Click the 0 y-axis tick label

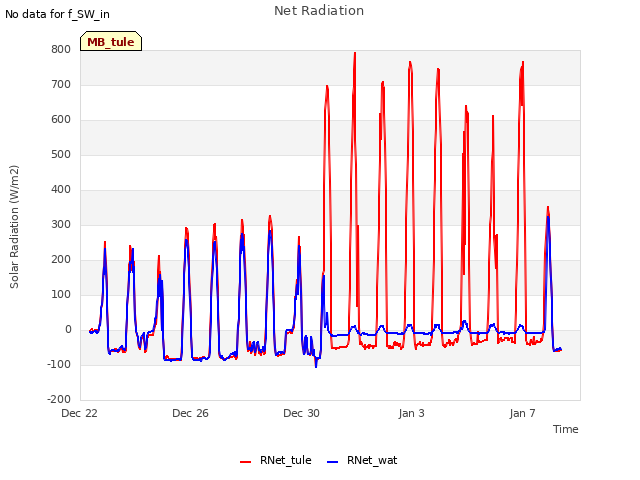[68, 330]
